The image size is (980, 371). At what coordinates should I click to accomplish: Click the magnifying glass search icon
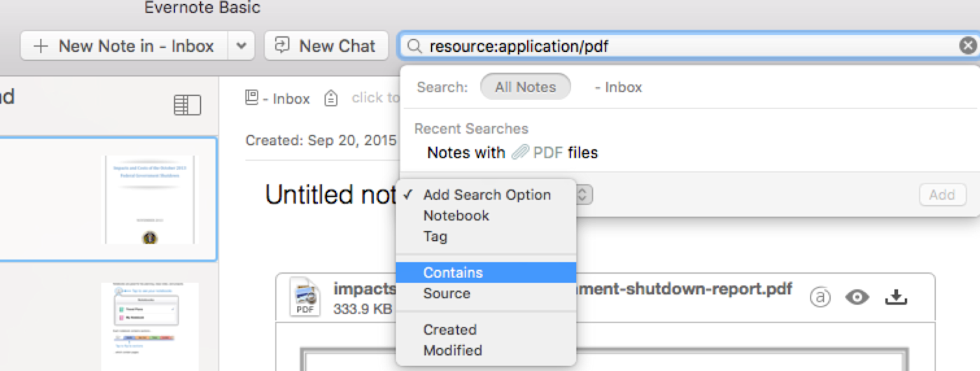click(414, 46)
